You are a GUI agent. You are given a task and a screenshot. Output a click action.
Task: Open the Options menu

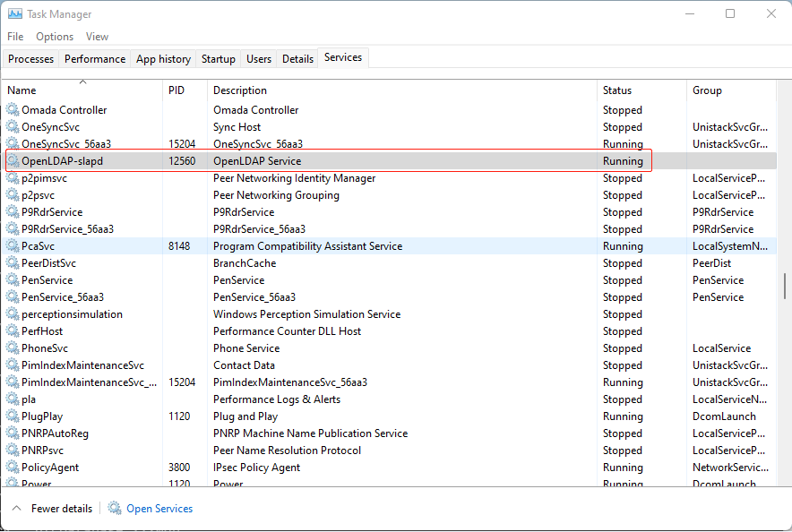point(55,37)
